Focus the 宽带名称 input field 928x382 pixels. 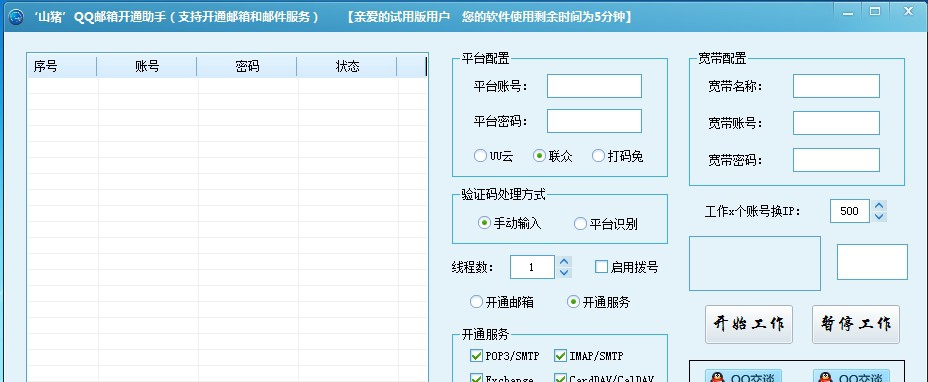click(836, 86)
